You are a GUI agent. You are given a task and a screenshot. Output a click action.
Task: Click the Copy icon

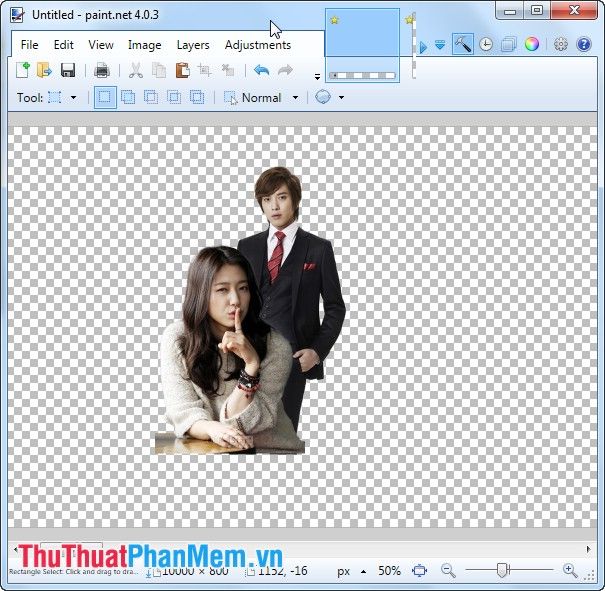pos(159,70)
